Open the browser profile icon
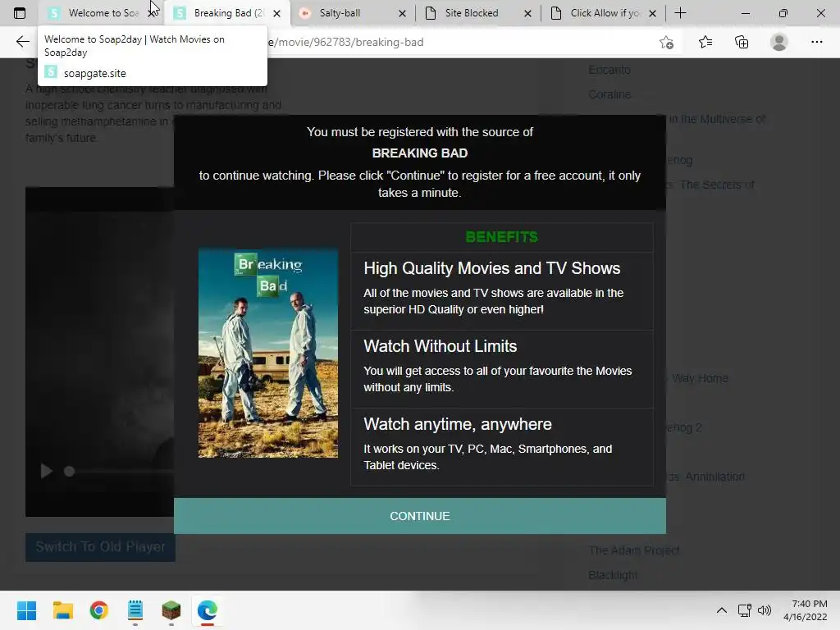840x630 pixels. click(779, 42)
